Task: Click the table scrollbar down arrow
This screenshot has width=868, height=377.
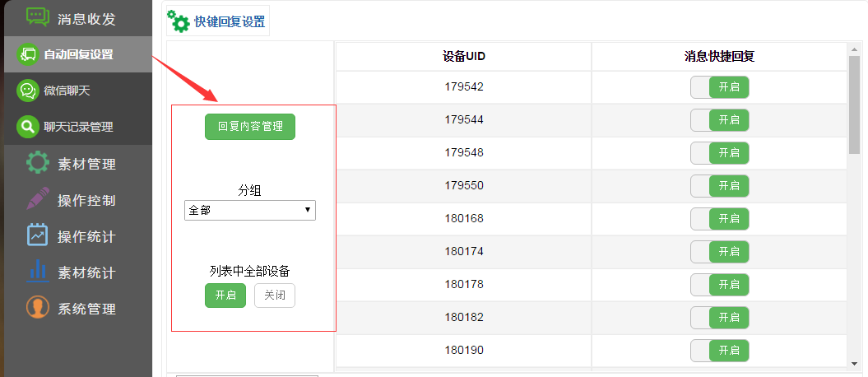Action: point(854,364)
